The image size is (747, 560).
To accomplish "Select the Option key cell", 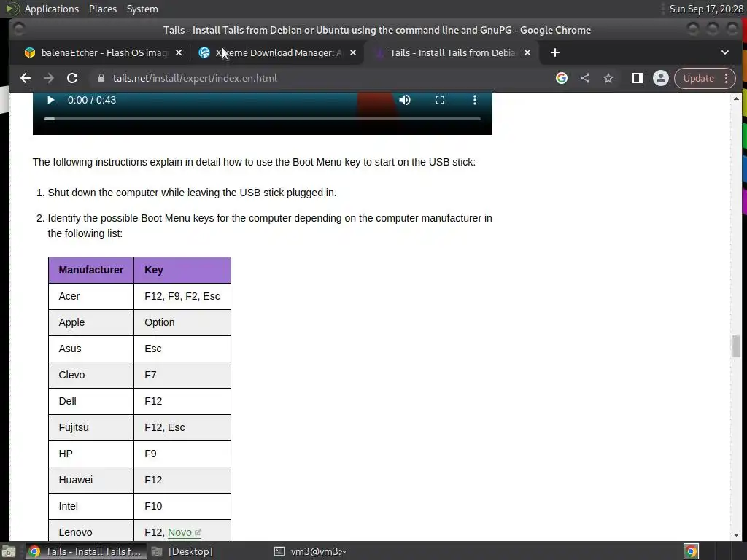I will [182, 322].
